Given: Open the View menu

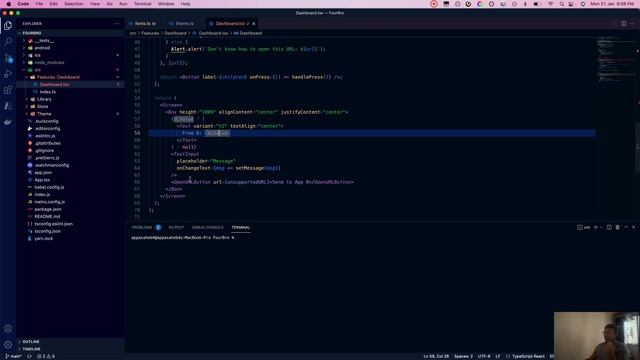Looking at the screenshot, I should pyautogui.click(x=95, y=4).
